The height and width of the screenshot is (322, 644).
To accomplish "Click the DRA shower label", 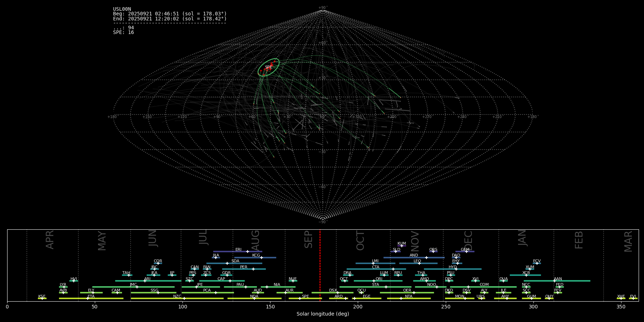I will pos(347,273).
